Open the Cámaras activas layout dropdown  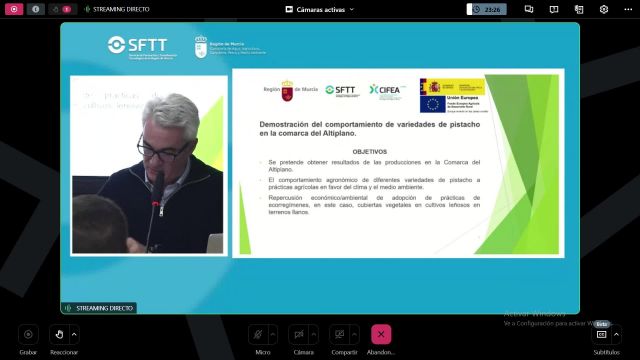click(320, 9)
